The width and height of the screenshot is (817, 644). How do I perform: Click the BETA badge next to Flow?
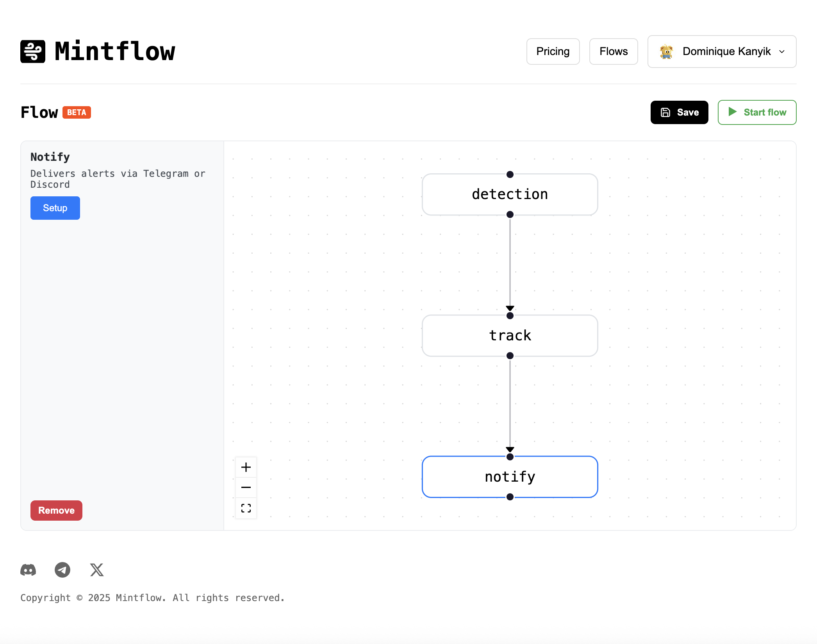(x=77, y=112)
